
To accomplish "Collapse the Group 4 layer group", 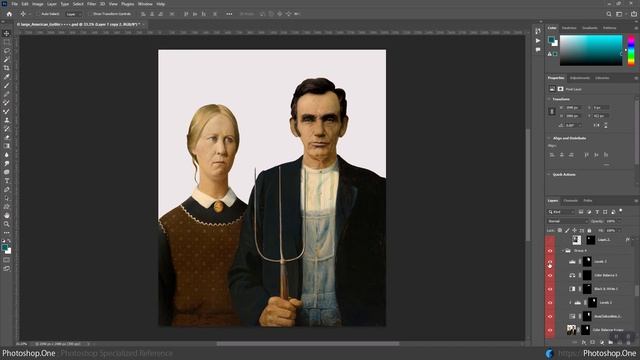I will 563,251.
